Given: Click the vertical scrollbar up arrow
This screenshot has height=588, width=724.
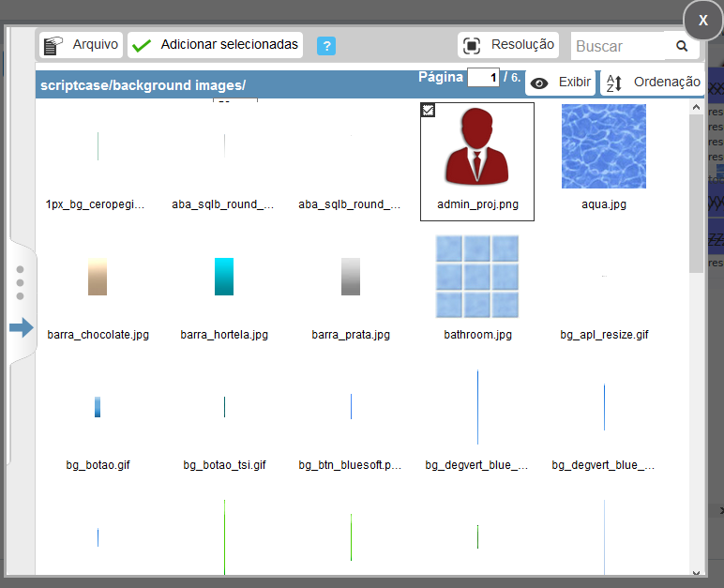Looking at the screenshot, I should 696,108.
